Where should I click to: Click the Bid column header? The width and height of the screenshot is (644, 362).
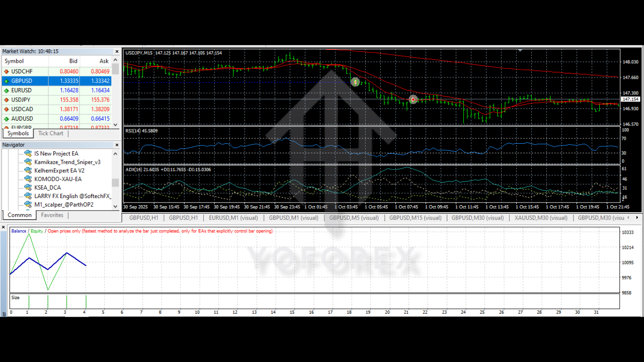click(73, 61)
